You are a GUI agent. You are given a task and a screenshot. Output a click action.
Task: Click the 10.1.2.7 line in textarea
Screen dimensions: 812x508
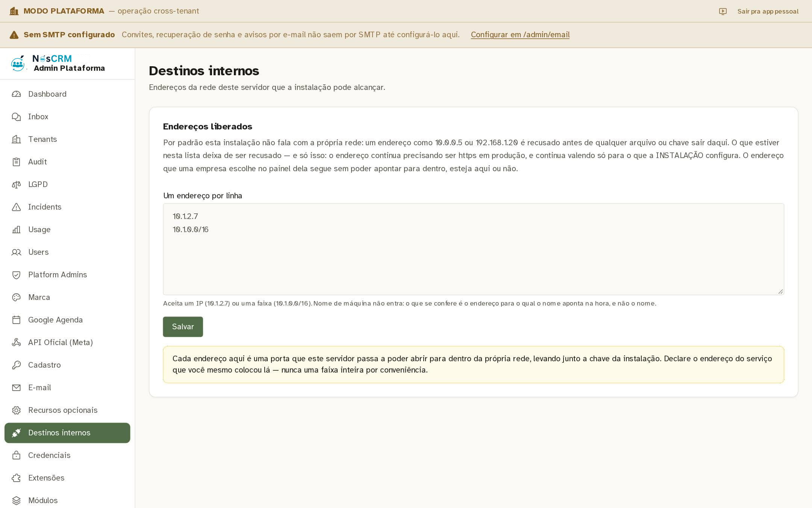tap(185, 216)
